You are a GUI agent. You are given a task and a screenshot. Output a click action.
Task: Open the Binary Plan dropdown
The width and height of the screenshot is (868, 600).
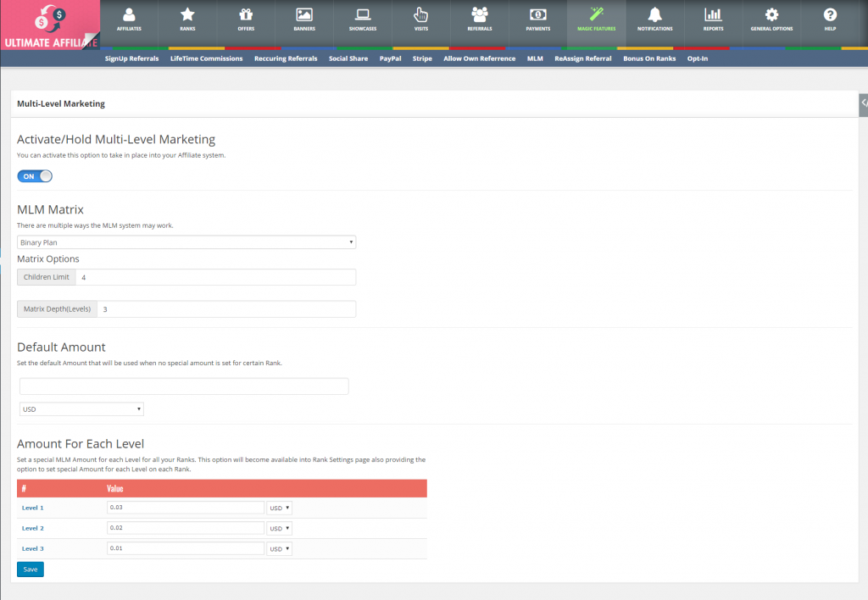pyautogui.click(x=186, y=242)
